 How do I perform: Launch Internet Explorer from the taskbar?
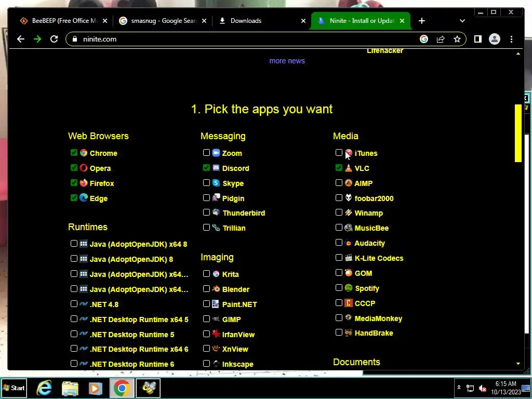click(x=44, y=388)
